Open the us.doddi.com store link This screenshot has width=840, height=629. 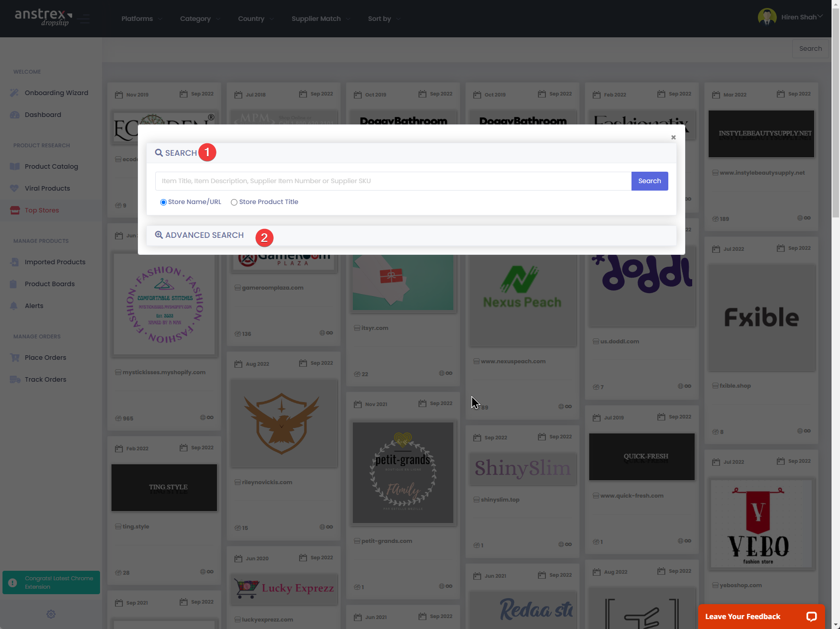pos(620,342)
